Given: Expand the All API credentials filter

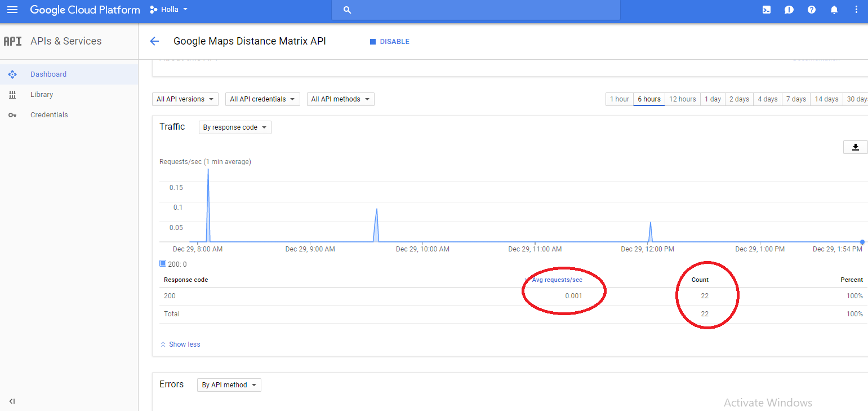Looking at the screenshot, I should click(262, 99).
